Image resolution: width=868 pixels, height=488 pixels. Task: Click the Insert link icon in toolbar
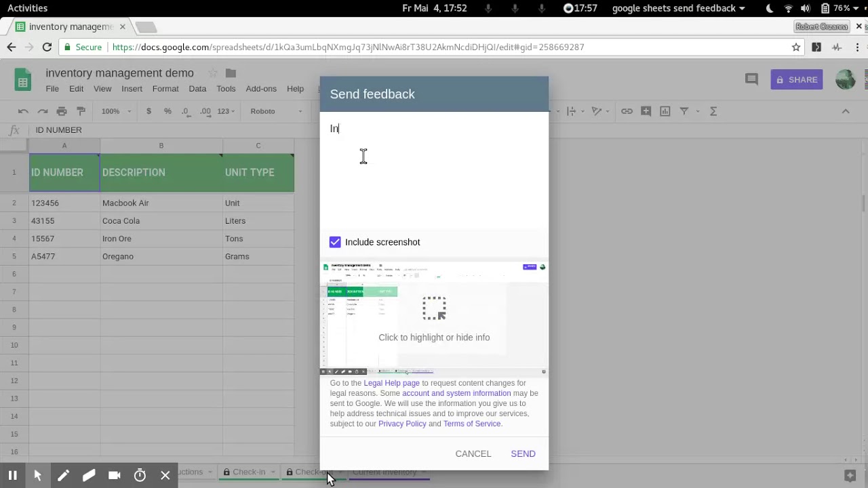(627, 111)
